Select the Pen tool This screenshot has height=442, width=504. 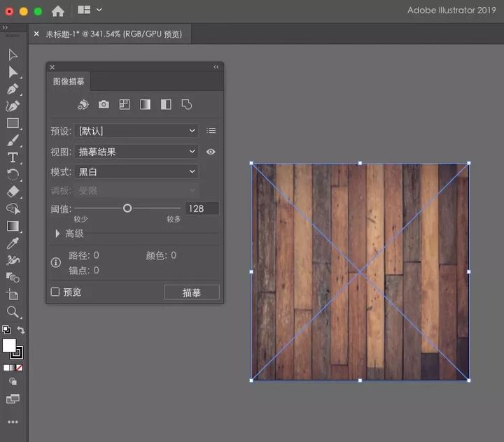13,89
